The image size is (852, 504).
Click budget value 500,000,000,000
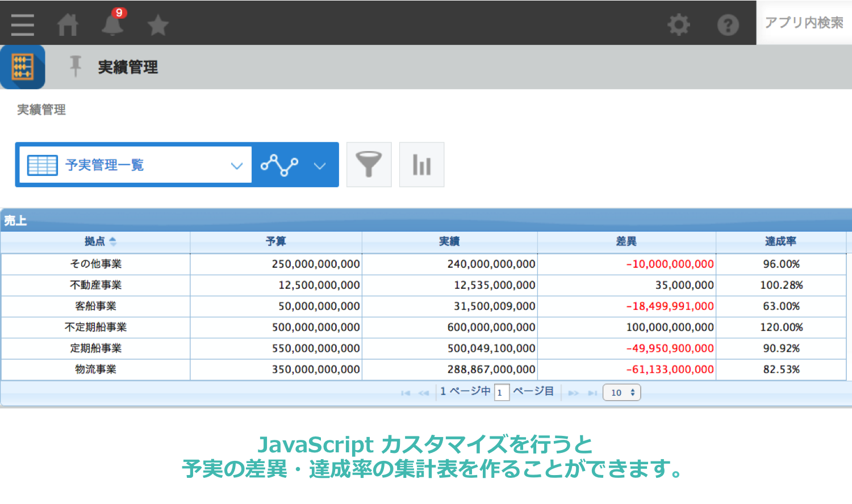pyautogui.click(x=316, y=327)
